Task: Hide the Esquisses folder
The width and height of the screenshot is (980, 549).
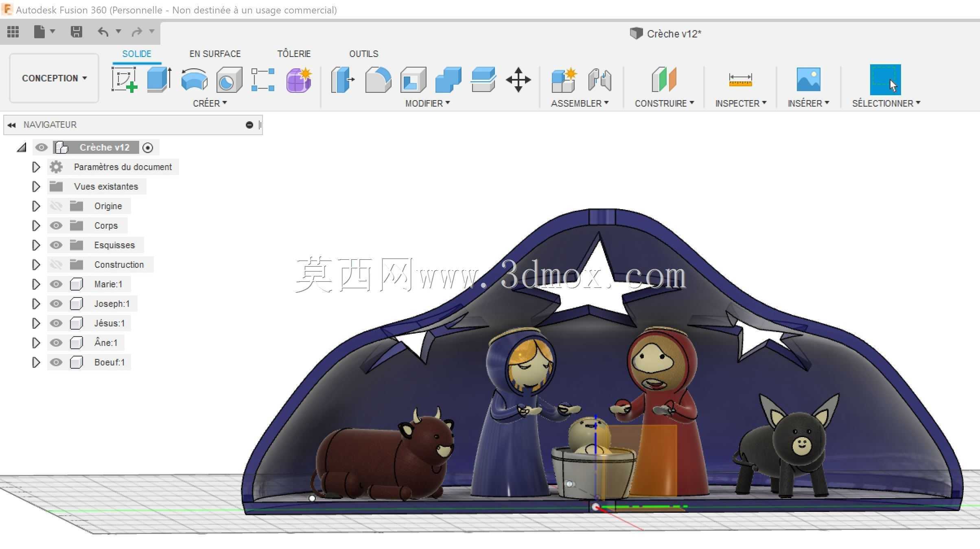Action: tap(56, 245)
